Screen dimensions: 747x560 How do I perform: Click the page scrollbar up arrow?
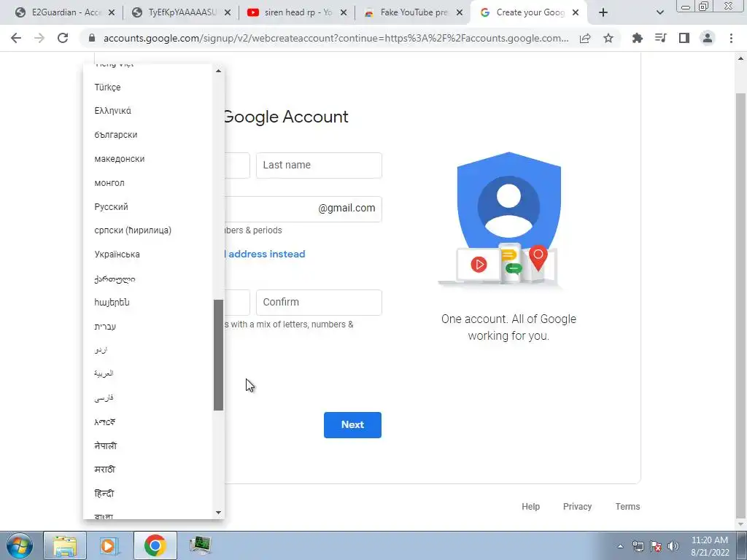[x=741, y=58]
